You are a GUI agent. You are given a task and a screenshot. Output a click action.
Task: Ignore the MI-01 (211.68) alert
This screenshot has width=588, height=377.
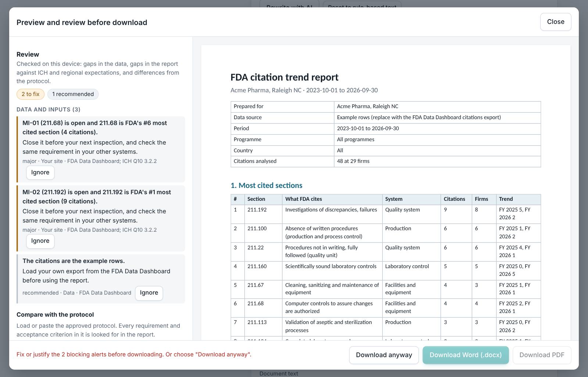pos(40,173)
